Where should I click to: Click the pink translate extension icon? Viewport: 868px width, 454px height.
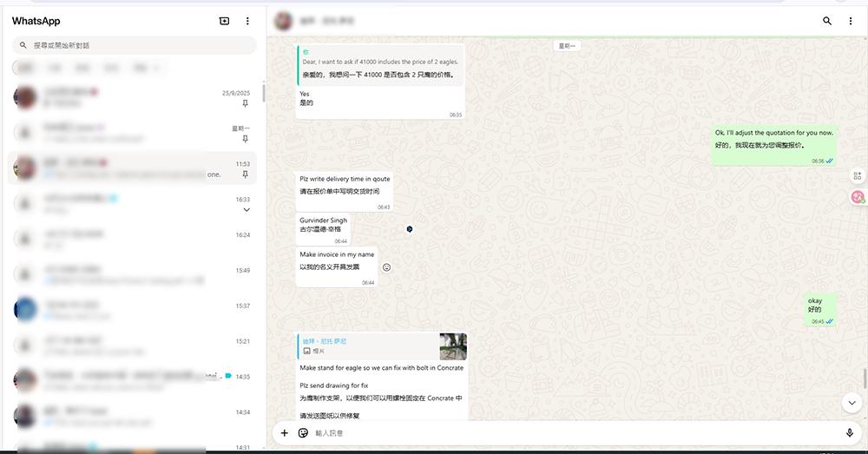coord(858,197)
